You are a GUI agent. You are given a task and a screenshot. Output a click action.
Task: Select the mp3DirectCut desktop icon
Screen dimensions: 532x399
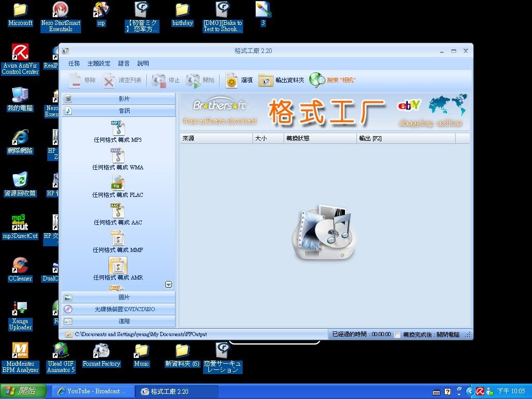[20, 227]
